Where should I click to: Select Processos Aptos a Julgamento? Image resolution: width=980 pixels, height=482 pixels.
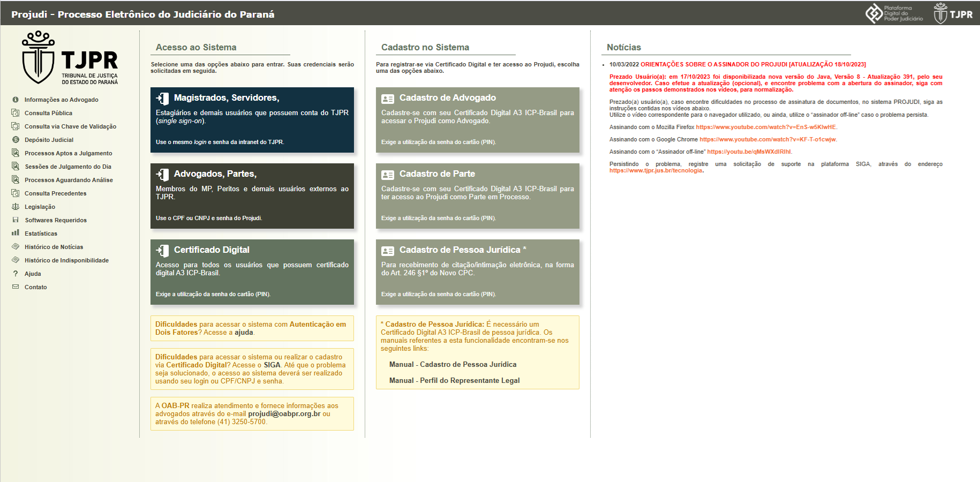(69, 153)
